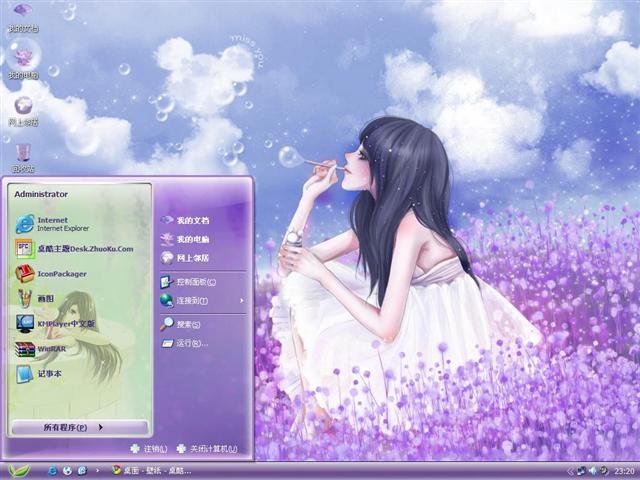The height and width of the screenshot is (480, 640).
Task: Launch Internet Explorer from Quick Launch
Action: [53, 471]
